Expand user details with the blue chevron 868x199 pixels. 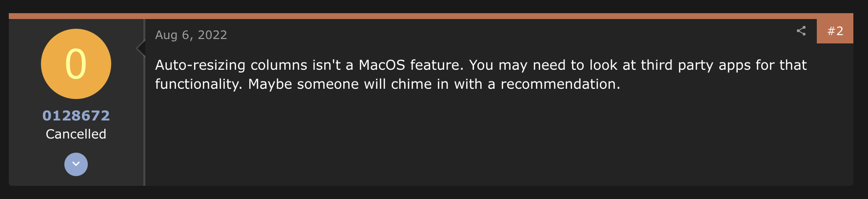[76, 164]
